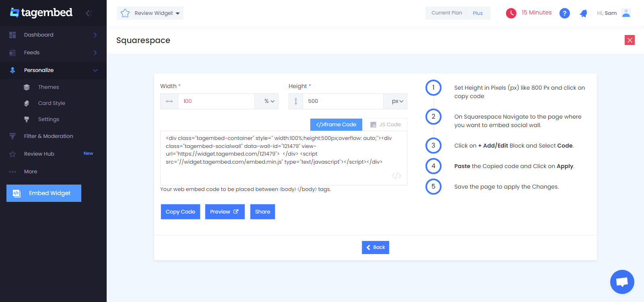
Task: Click the Themes layers icon
Action: [27, 87]
